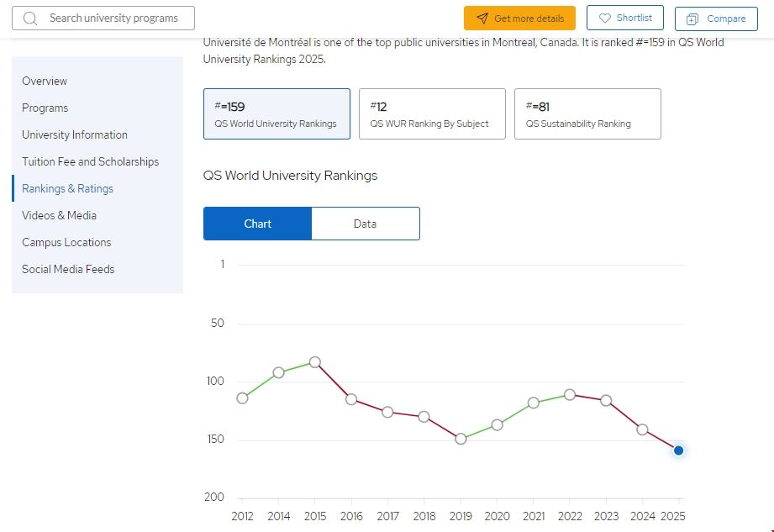This screenshot has height=532, width=774.
Task: View Social Media Feeds section
Action: point(68,270)
